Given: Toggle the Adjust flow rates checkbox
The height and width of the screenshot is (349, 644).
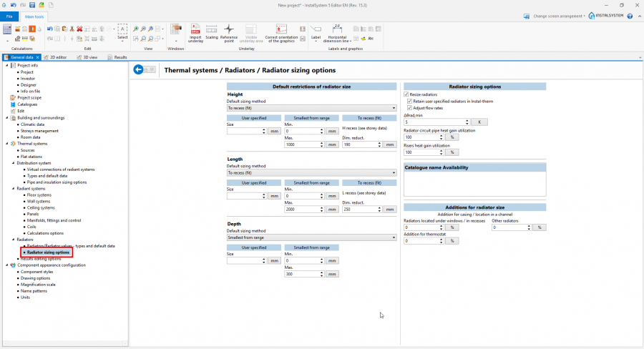Looking at the screenshot, I should [x=411, y=107].
